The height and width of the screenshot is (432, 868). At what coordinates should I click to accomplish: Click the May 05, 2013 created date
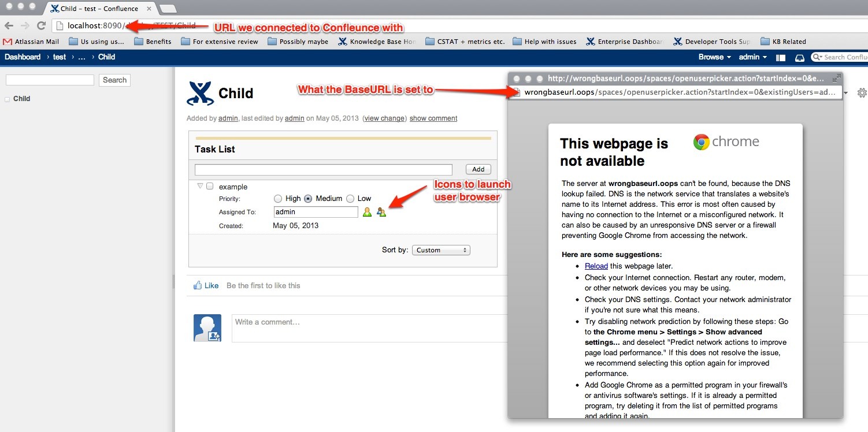click(x=295, y=225)
